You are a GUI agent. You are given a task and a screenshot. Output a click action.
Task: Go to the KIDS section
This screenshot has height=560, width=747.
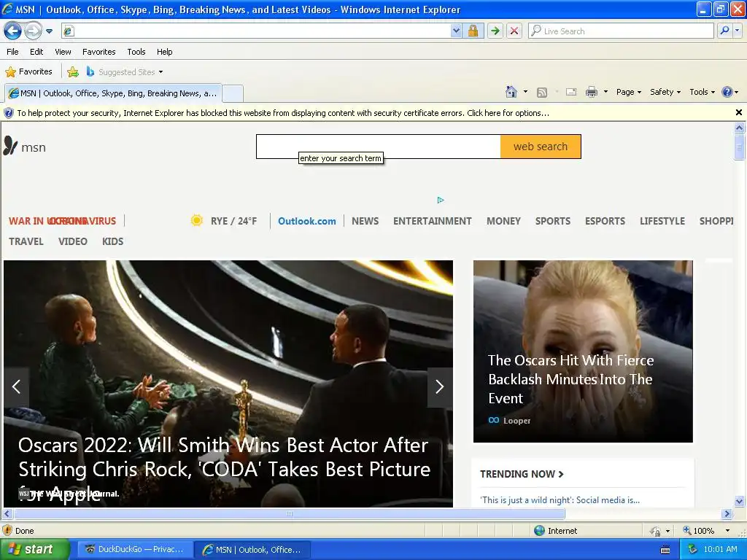(112, 241)
